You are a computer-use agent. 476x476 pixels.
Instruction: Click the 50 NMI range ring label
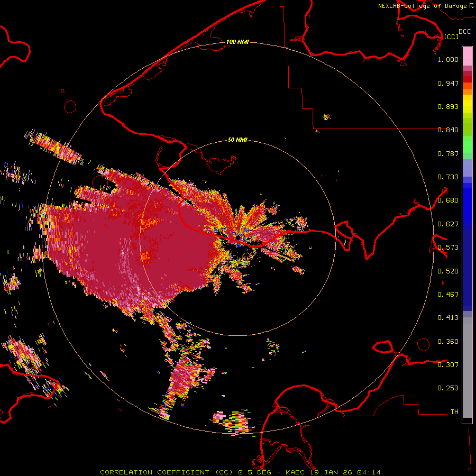(237, 140)
